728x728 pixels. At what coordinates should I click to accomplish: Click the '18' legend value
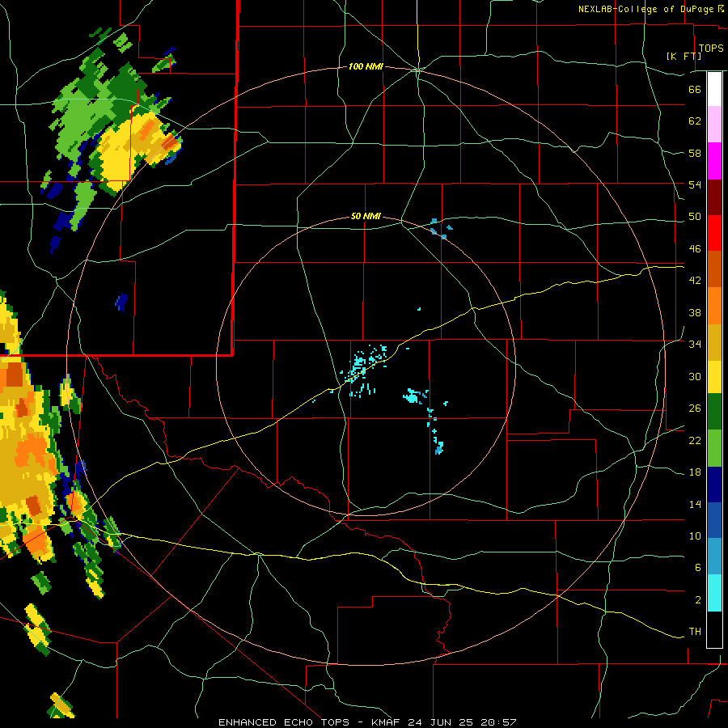tap(695, 472)
